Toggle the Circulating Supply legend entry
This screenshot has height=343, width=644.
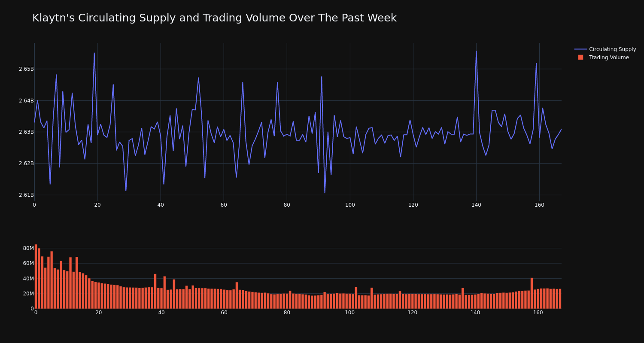tap(605, 49)
